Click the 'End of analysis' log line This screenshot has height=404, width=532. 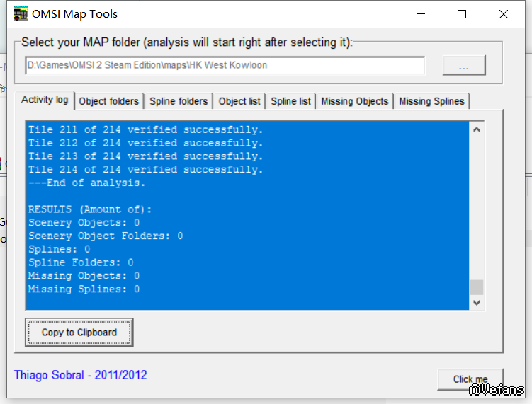click(86, 183)
